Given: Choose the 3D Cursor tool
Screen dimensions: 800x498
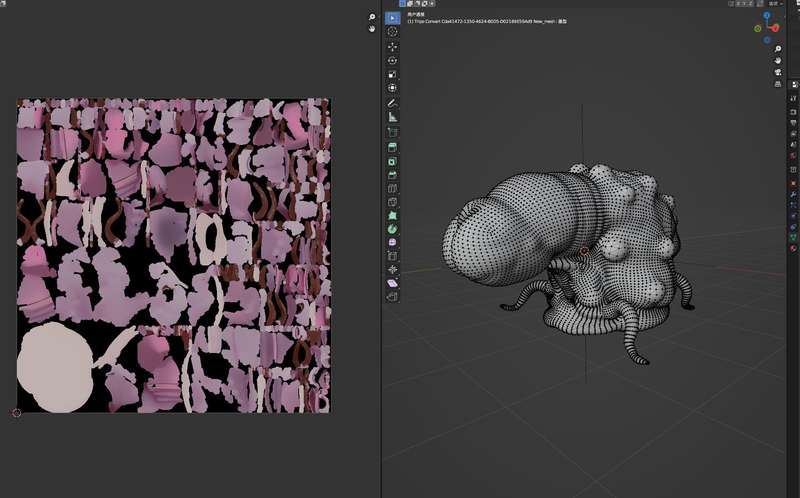Looking at the screenshot, I should tap(392, 32).
